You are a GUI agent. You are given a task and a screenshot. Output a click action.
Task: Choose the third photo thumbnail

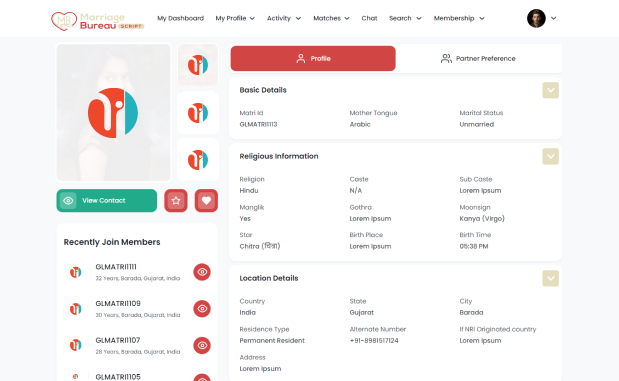198,160
